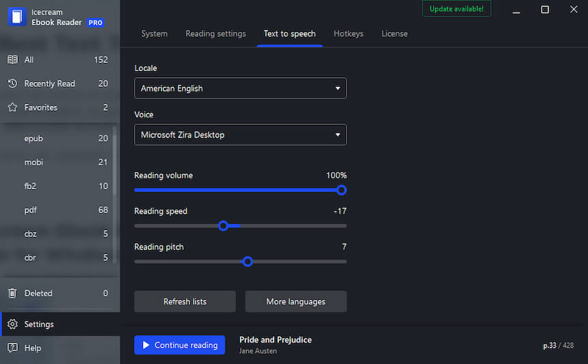Viewport: 588px width, 364px height.
Task: Click the Recently Read clock icon
Action: pyautogui.click(x=12, y=83)
